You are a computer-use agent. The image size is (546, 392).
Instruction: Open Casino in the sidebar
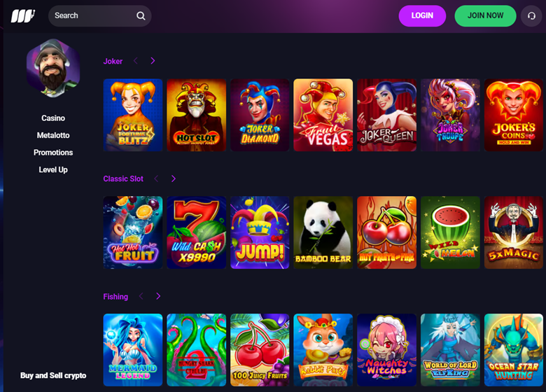[x=53, y=118]
